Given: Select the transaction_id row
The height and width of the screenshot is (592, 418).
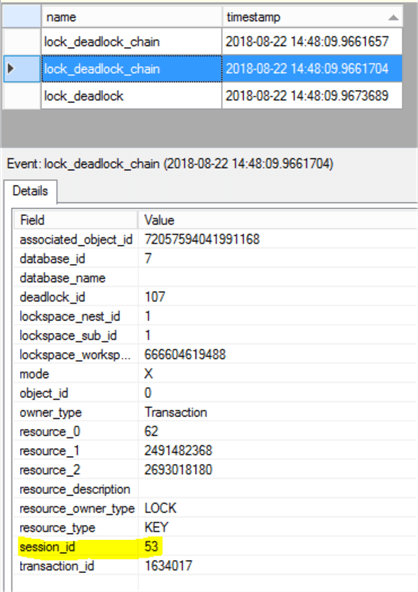Looking at the screenshot, I should tap(215, 566).
